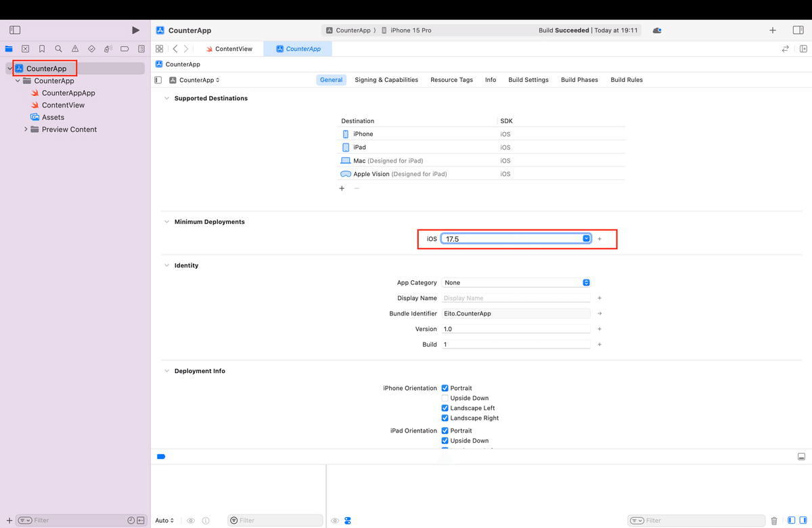
Task: Collapse the CounterApp project root
Action: tap(9, 68)
